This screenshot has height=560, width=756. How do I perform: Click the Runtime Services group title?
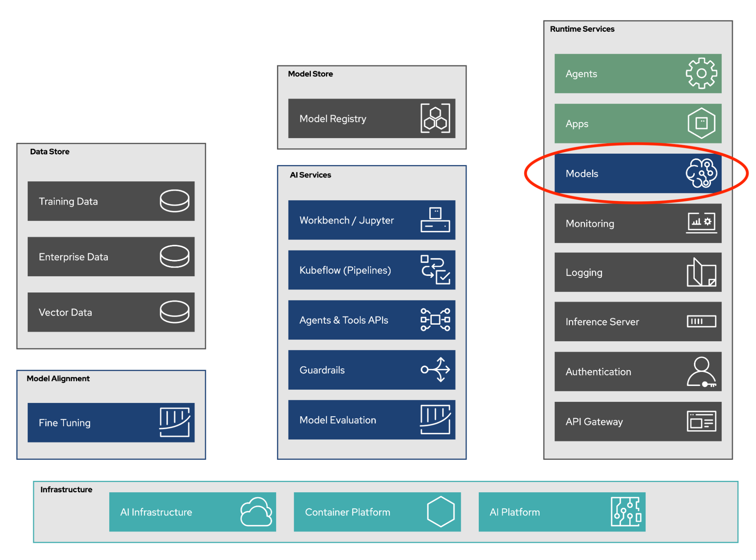(582, 29)
